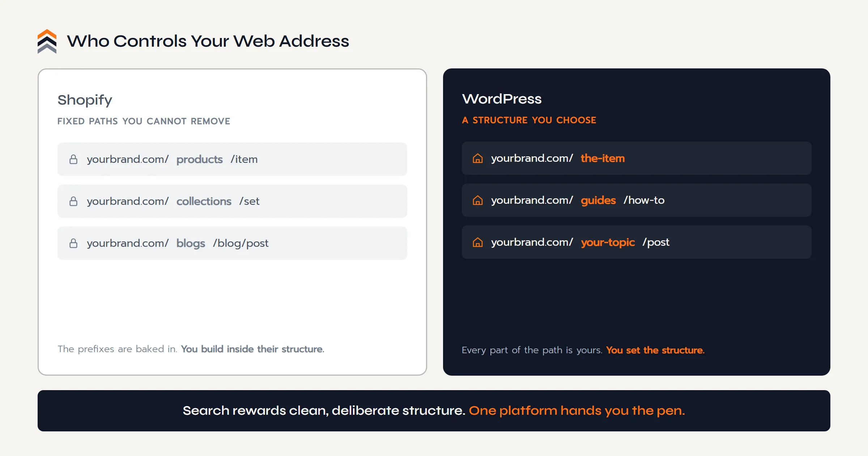Click 'You build inside their structure.' text
This screenshot has width=868, height=456.
click(x=252, y=349)
